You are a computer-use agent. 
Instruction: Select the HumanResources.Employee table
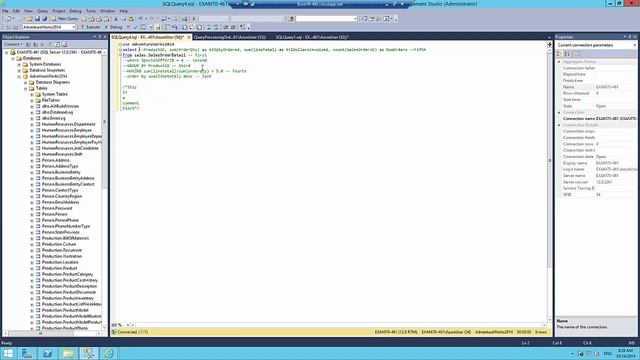[x=67, y=130]
